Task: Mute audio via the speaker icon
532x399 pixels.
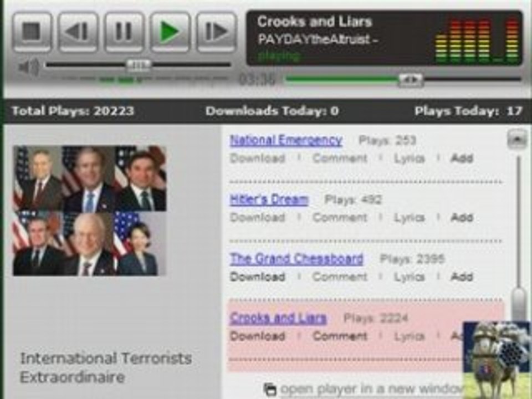Action: pos(29,67)
